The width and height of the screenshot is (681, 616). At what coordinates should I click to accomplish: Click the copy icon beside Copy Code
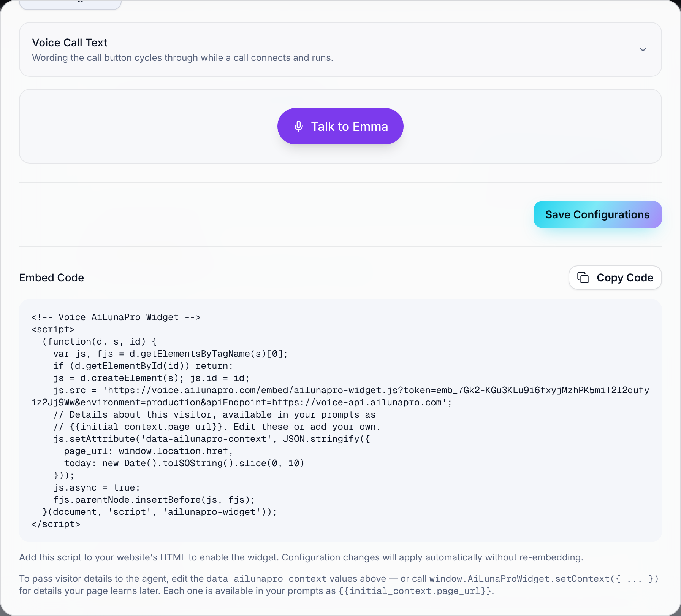[583, 278]
